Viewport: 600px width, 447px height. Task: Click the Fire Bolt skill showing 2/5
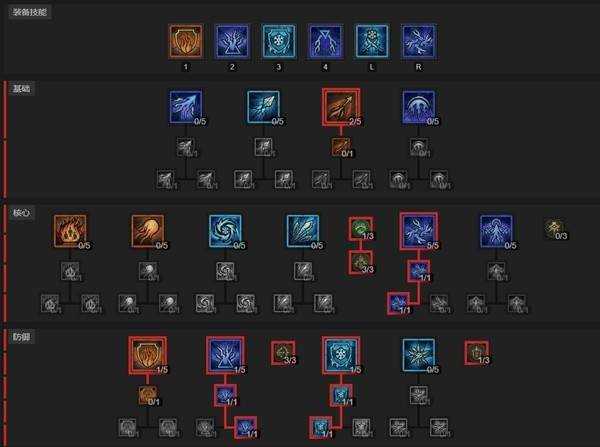tap(341, 107)
